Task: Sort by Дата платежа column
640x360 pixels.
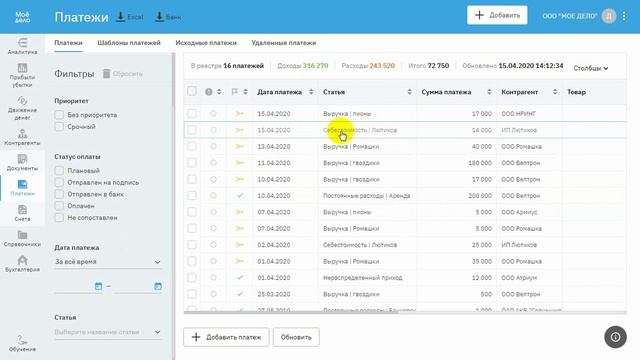Action: coord(311,92)
